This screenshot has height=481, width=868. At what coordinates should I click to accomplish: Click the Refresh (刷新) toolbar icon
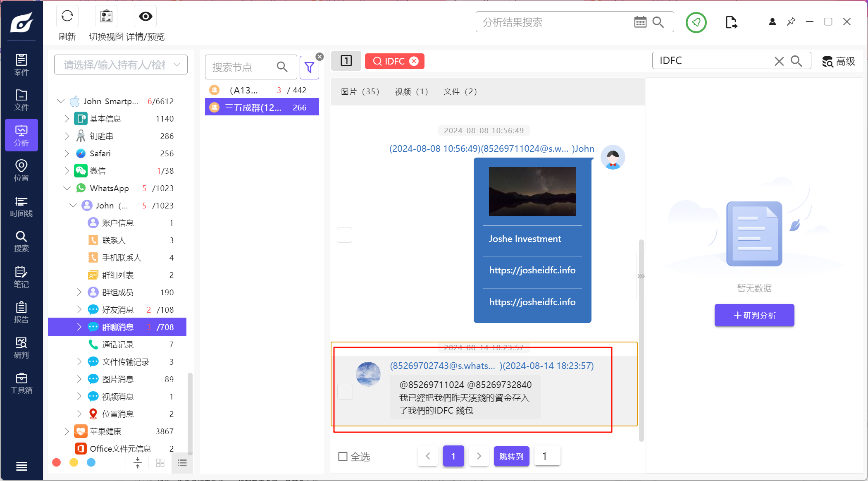[67, 17]
